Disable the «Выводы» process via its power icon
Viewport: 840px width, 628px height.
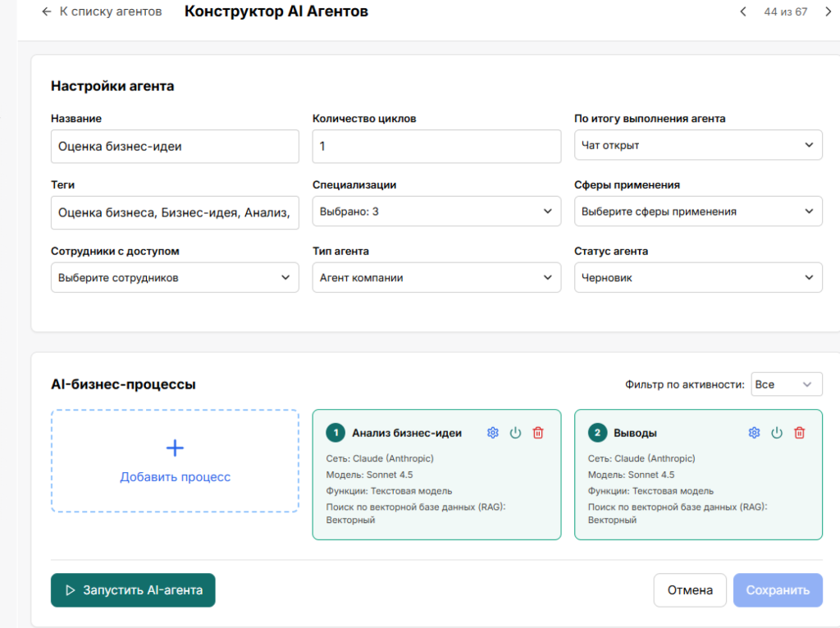pos(777,432)
